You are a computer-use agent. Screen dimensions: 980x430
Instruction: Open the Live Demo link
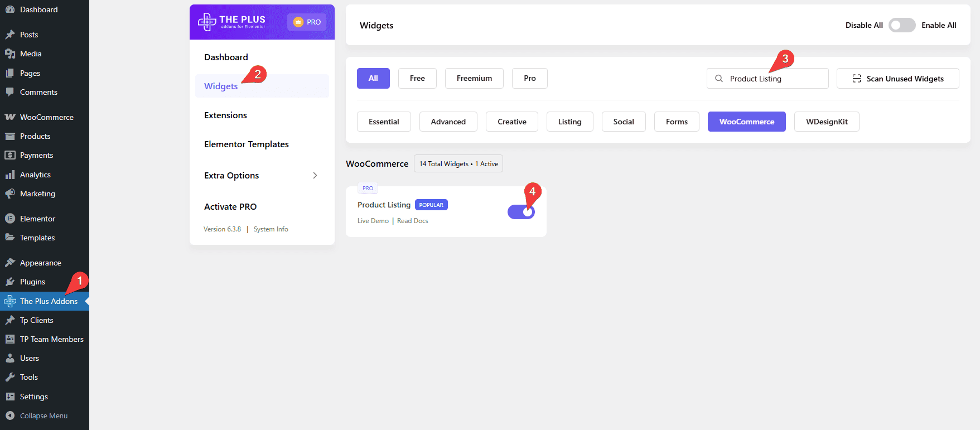373,221
